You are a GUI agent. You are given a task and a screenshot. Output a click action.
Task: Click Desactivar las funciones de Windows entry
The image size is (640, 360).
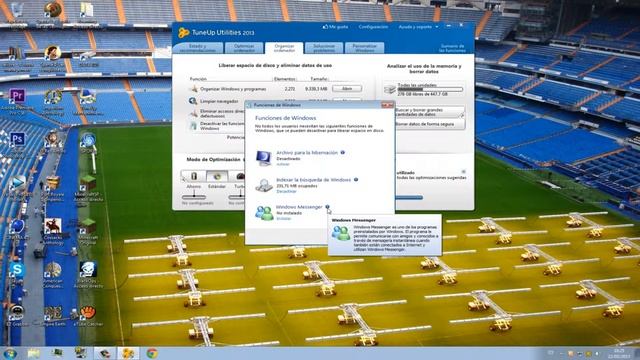tap(222, 126)
